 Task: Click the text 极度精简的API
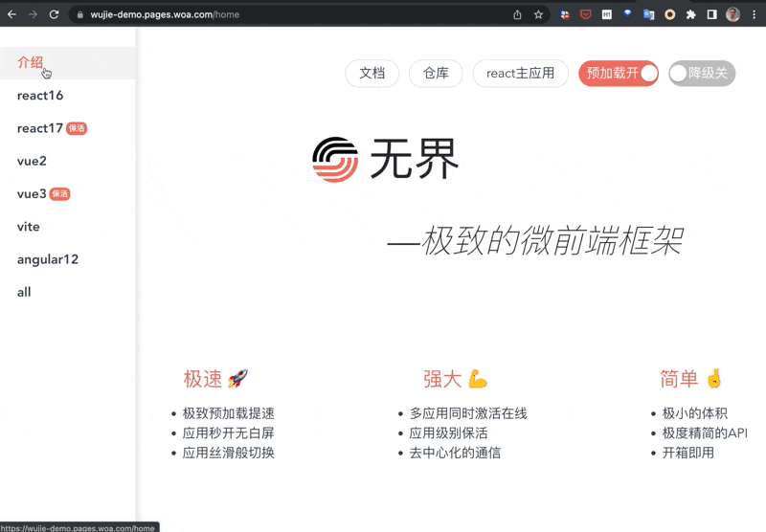[x=705, y=432]
